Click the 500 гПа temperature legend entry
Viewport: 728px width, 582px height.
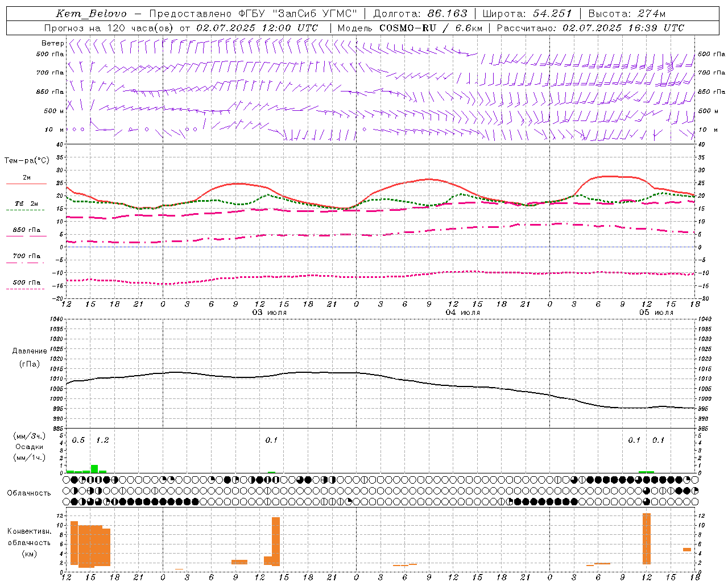(x=26, y=282)
